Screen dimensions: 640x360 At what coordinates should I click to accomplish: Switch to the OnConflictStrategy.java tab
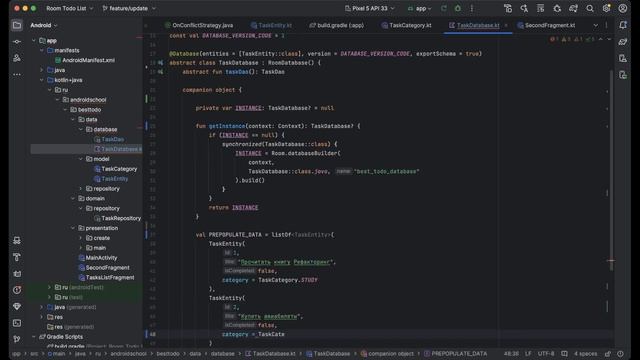(x=199, y=25)
